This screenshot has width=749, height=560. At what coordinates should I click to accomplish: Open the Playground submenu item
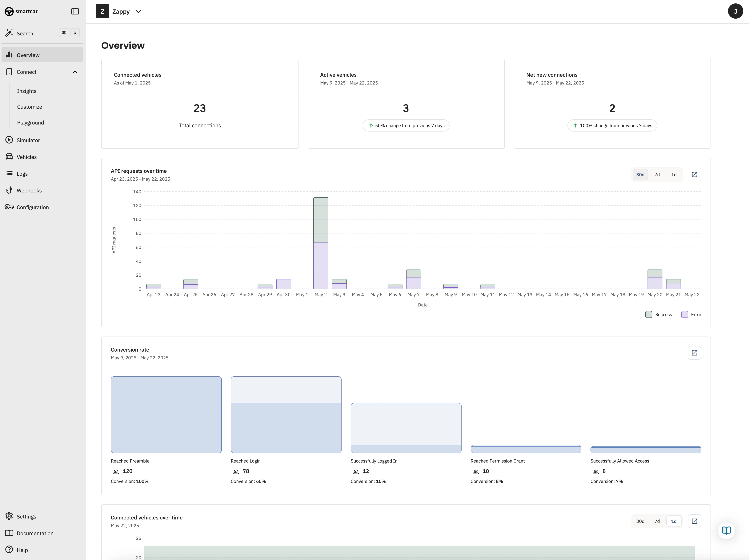(x=30, y=123)
